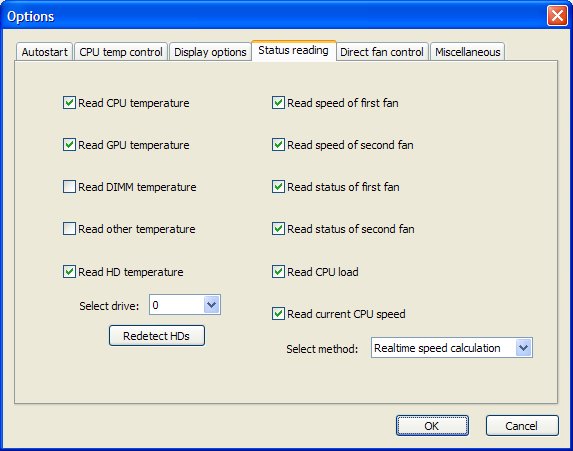The width and height of the screenshot is (573, 451).
Task: Uncheck Read GPU temperature
Action: pos(69,145)
